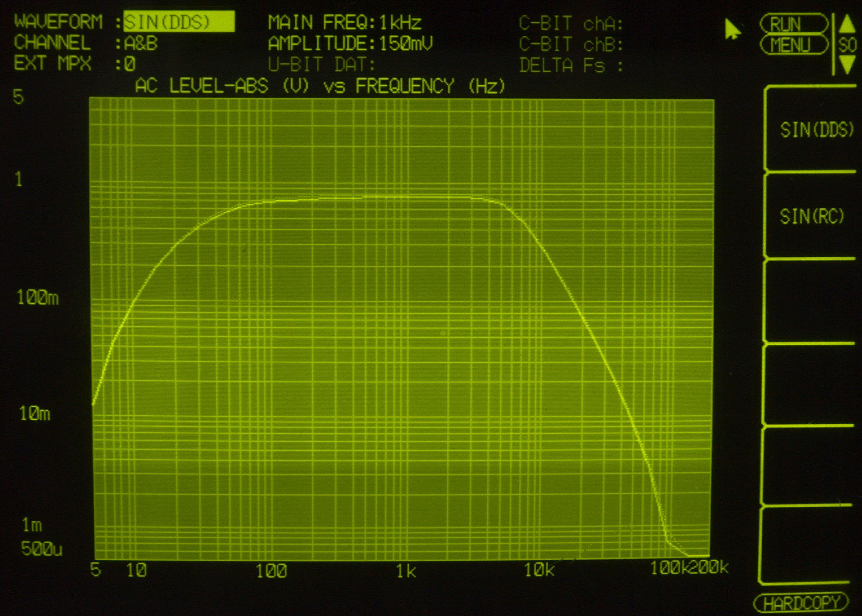This screenshot has width=862, height=616.
Task: Select the SIN(RC) softkey
Action: 812,216
